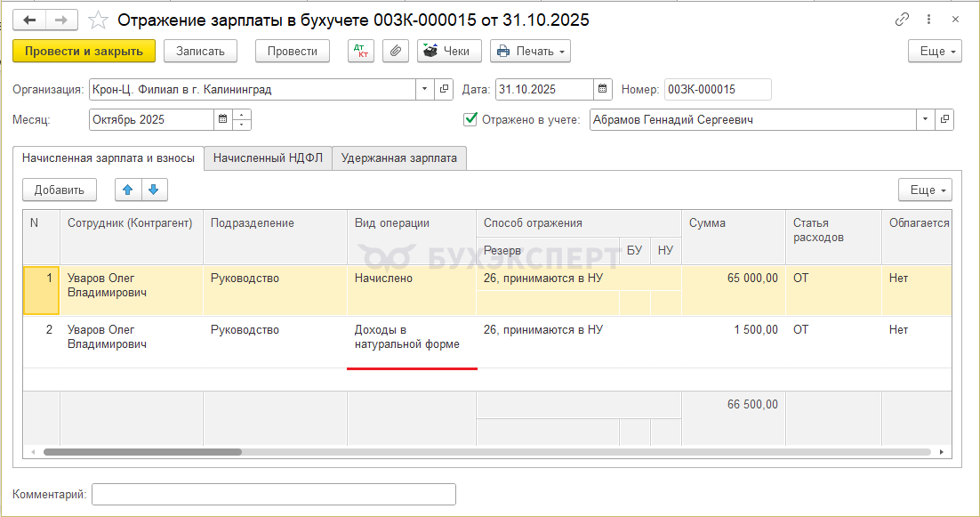Move row down with blue down arrow
980x517 pixels.
(x=155, y=190)
